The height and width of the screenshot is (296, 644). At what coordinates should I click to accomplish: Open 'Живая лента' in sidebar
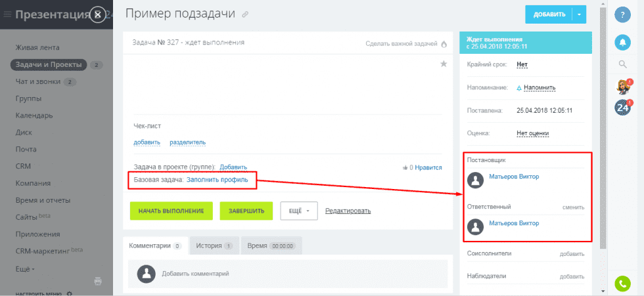click(37, 47)
